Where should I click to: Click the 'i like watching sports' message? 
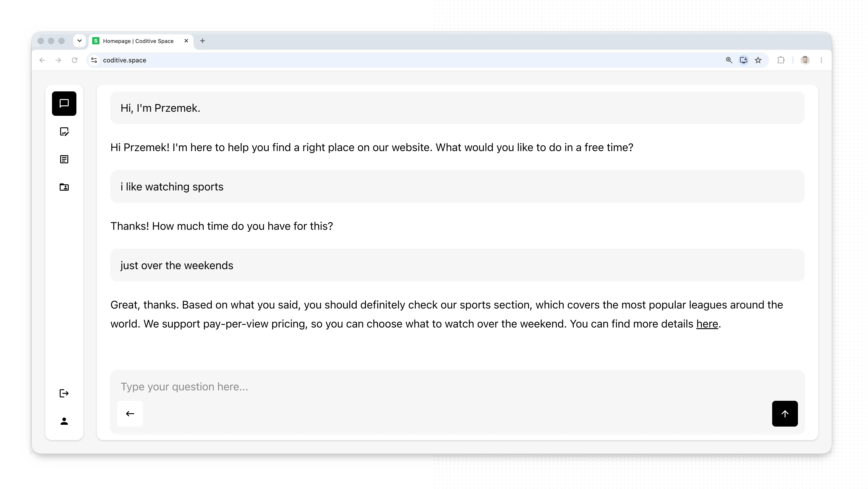(x=457, y=187)
